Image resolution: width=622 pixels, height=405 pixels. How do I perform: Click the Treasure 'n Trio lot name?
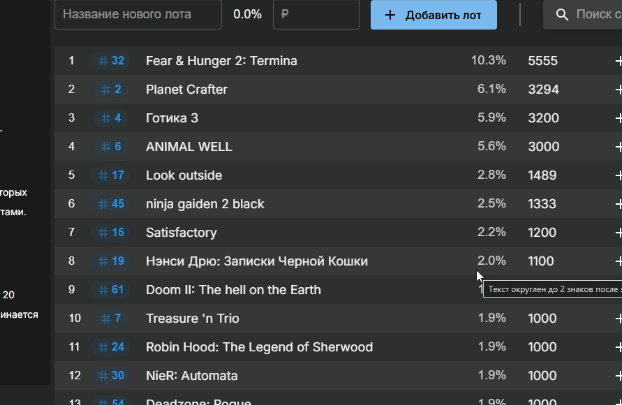pyautogui.click(x=192, y=318)
